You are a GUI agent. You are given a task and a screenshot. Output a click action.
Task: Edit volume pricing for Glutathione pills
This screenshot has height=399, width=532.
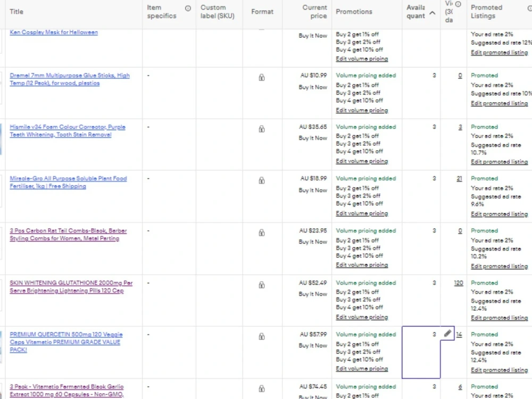tap(362, 317)
